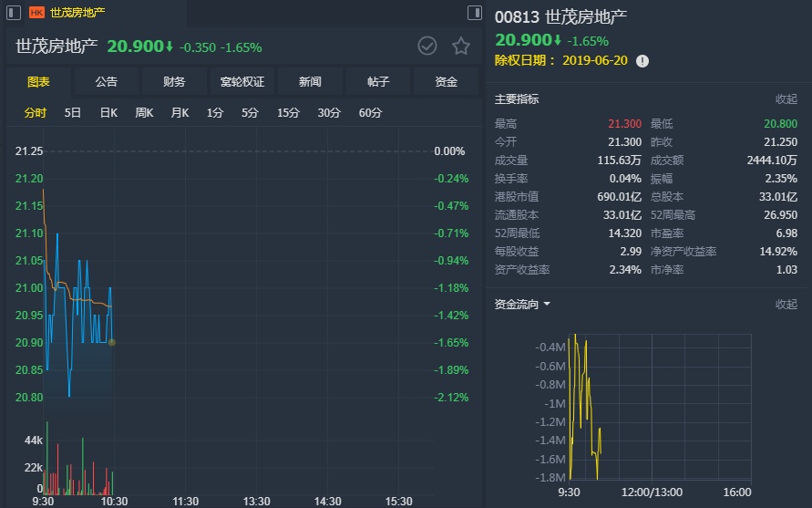Screen dimensions: 812x508
Task: Click the current price dot on the chart
Action: click(x=112, y=342)
